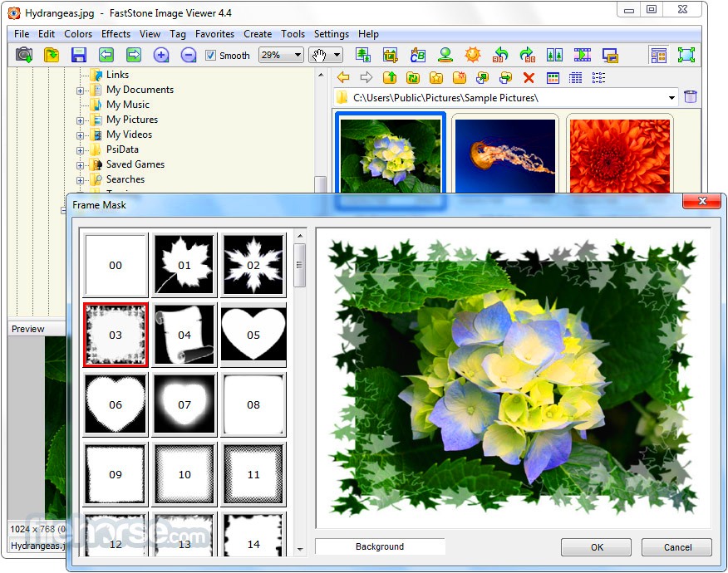The height and width of the screenshot is (573, 728).
Task: Open the Tag menu
Action: click(177, 34)
